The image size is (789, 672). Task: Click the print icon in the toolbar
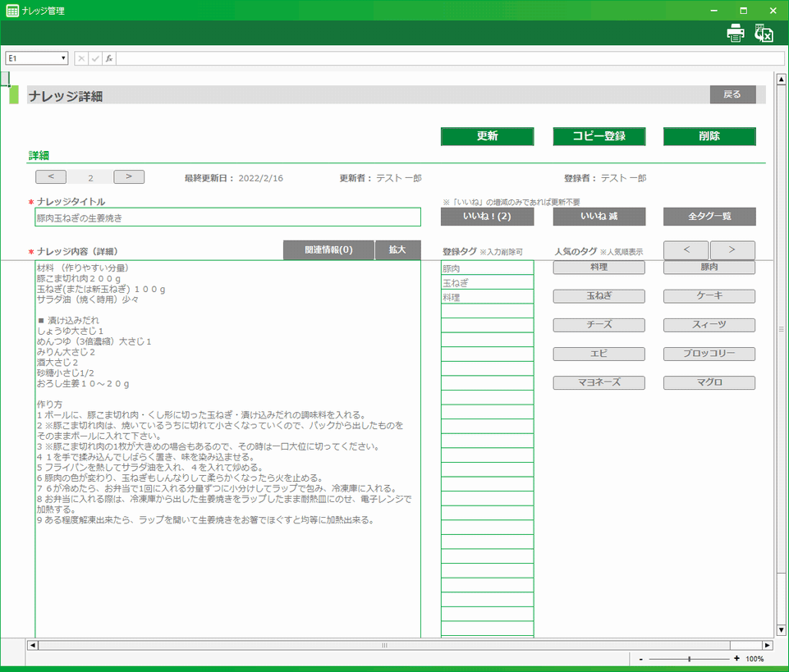pos(735,33)
